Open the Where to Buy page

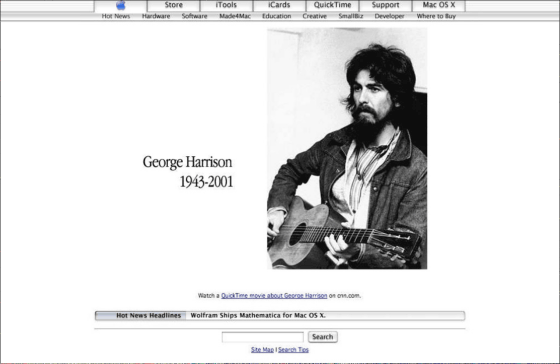[436, 16]
